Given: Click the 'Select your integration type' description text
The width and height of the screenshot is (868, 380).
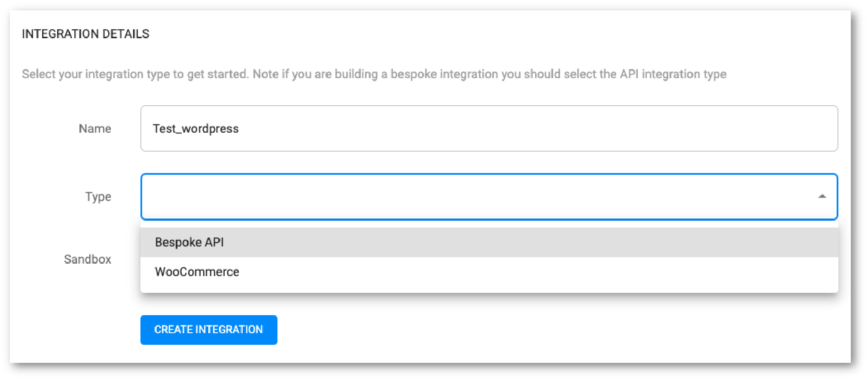Looking at the screenshot, I should point(374,74).
